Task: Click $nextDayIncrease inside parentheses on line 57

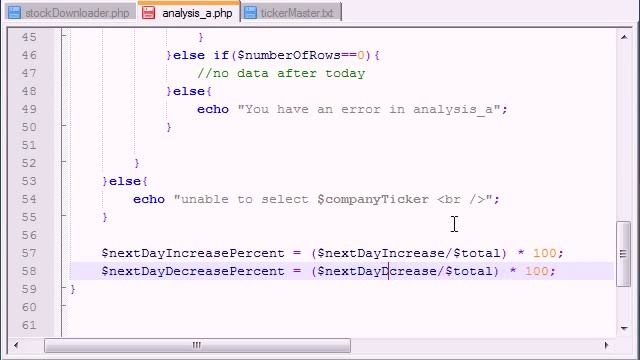Action: point(381,253)
